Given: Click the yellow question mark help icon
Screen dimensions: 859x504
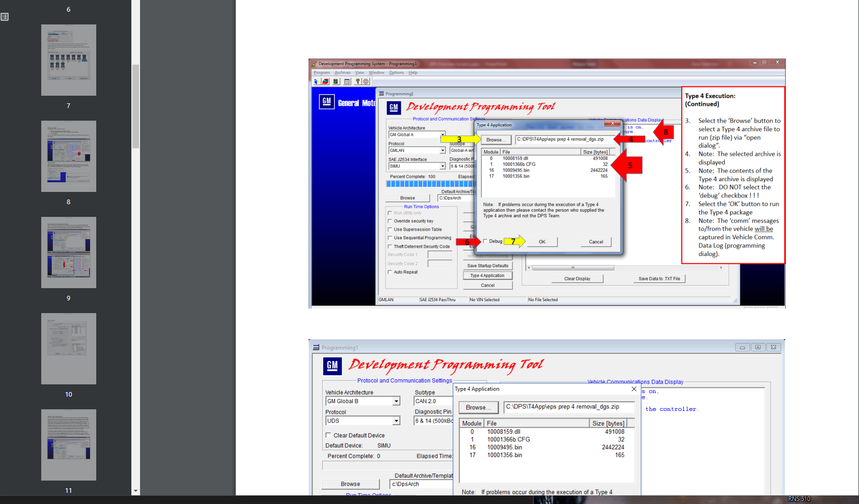Looking at the screenshot, I should click(x=357, y=81).
